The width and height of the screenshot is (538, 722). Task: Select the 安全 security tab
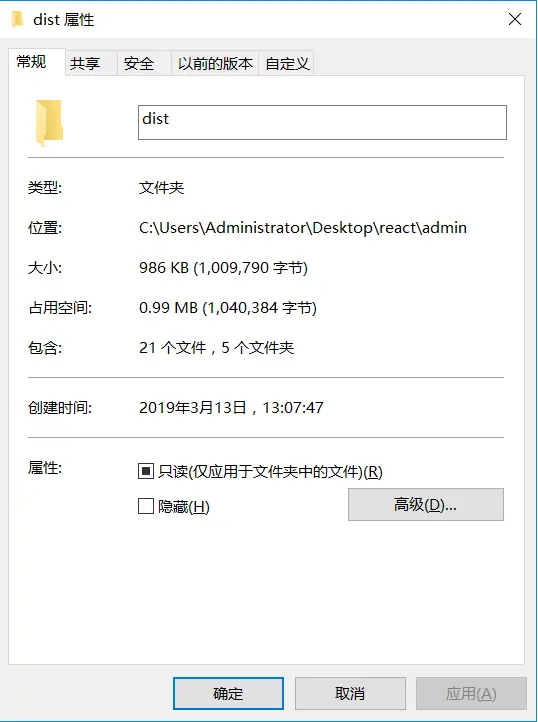pos(139,63)
